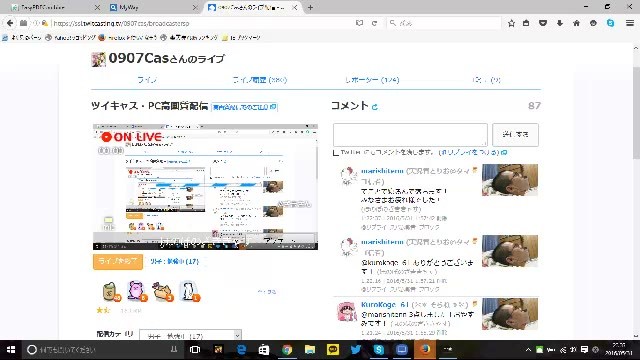
Task: Open Twitter from the Windows taskbar
Action: pos(356,349)
